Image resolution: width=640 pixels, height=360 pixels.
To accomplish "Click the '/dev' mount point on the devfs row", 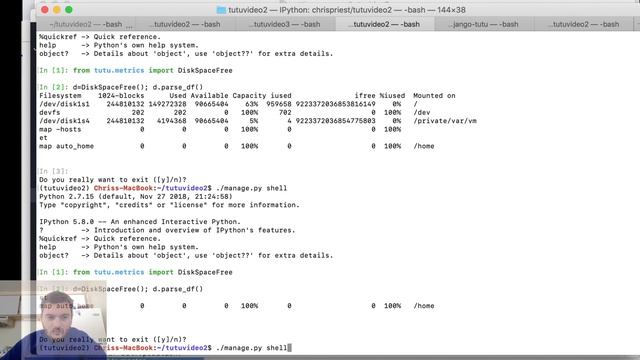I will 422,112.
